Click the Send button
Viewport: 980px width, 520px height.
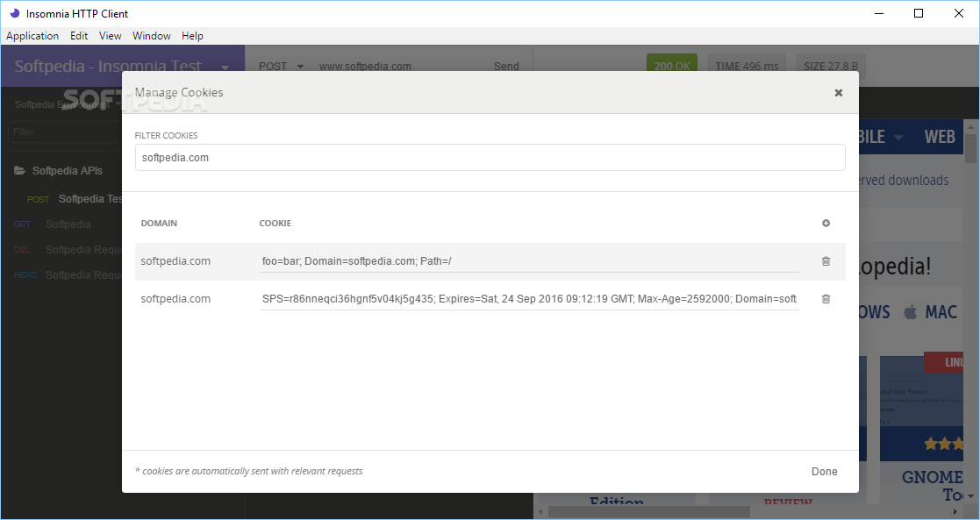pos(506,67)
